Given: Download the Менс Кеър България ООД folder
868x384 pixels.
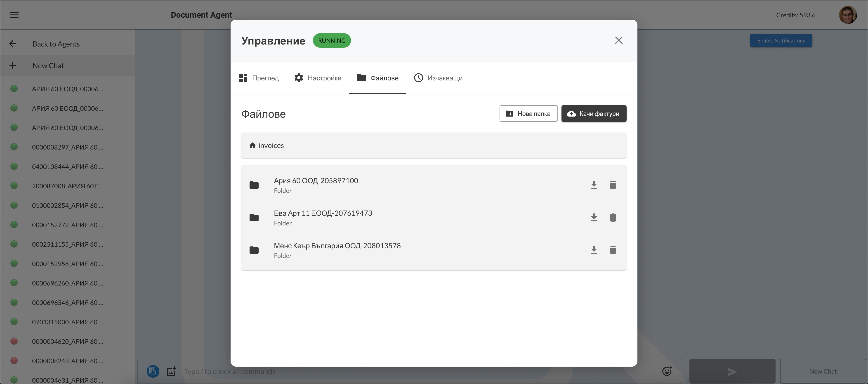Looking at the screenshot, I should tap(594, 250).
